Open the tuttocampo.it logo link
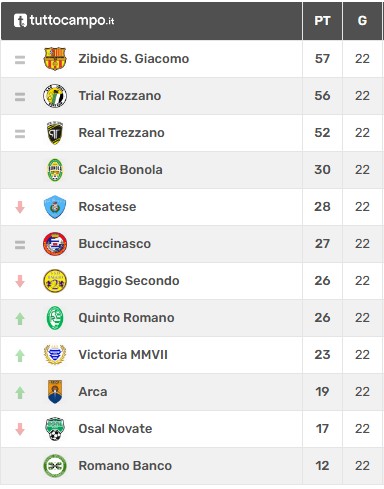 pos(64,21)
